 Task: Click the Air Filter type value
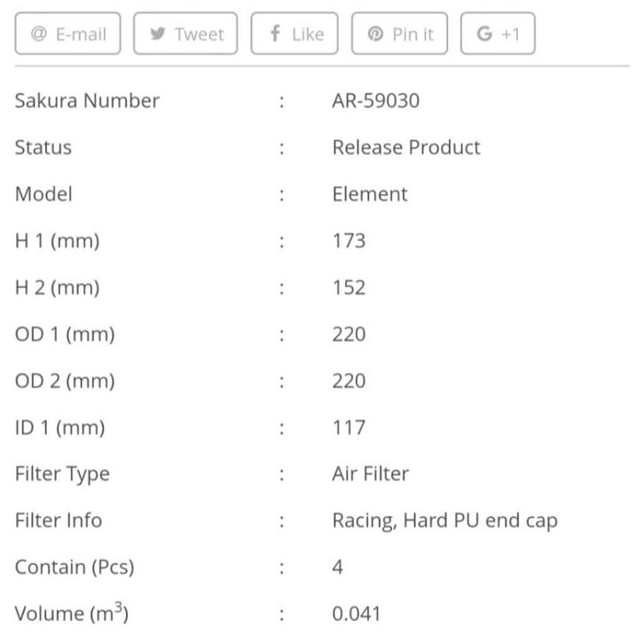click(x=371, y=474)
